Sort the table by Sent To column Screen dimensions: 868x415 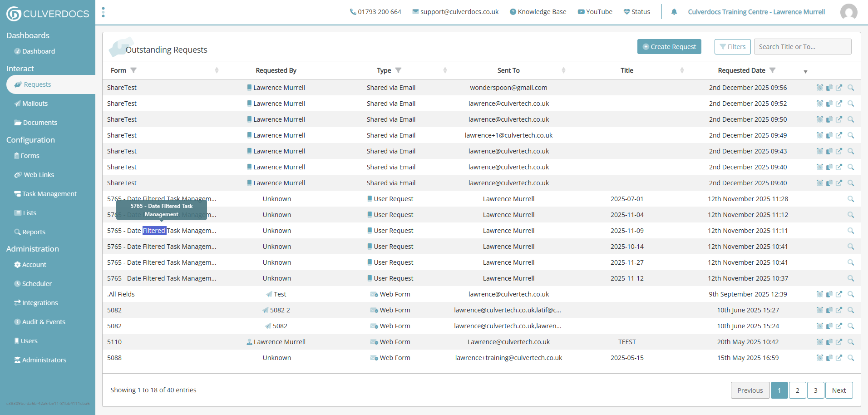(563, 70)
